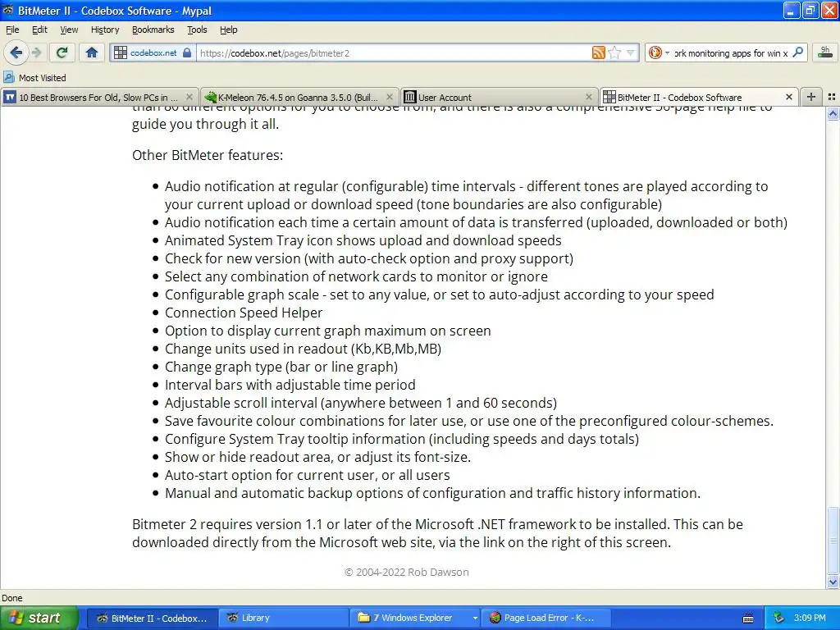Reload the page with the refresh icon
The image size is (840, 630).
click(62, 52)
